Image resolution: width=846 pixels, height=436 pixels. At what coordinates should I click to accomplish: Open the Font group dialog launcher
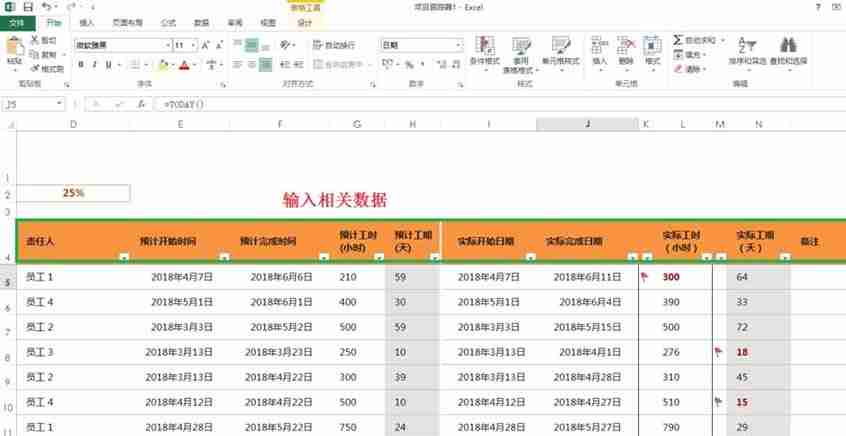coord(223,85)
